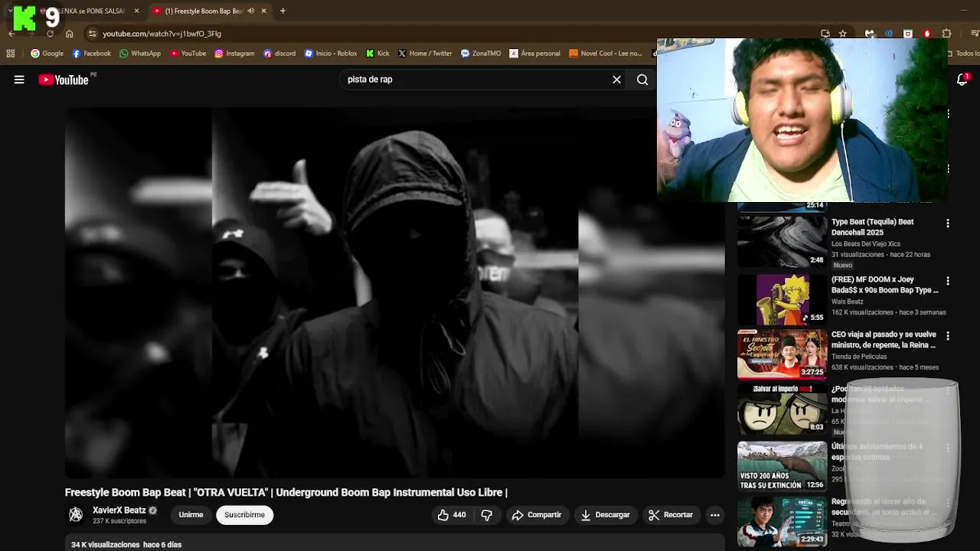The image size is (980, 551).
Task: Click the browser address bar URL
Action: click(162, 34)
